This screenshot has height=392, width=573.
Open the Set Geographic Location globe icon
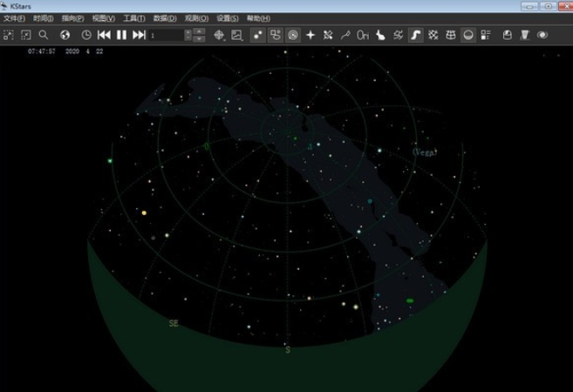(x=65, y=35)
